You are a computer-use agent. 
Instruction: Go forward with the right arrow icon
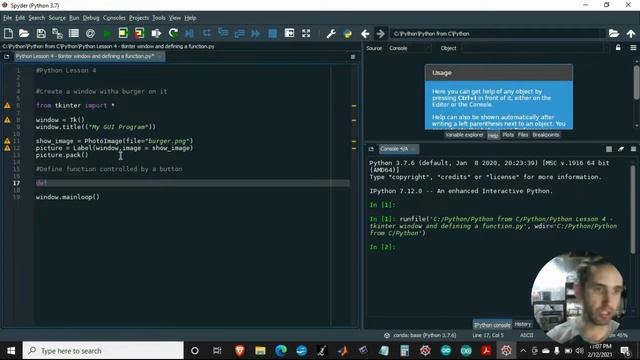point(380,33)
